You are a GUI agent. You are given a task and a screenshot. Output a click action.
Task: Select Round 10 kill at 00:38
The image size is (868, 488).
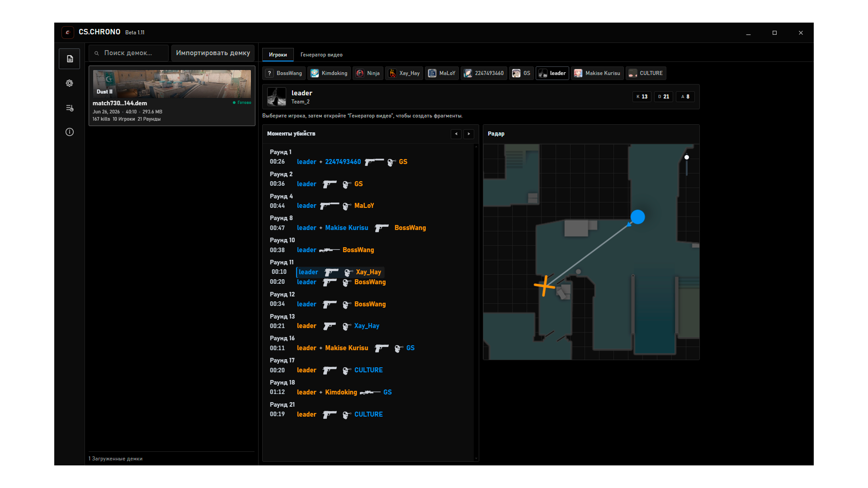click(322, 250)
